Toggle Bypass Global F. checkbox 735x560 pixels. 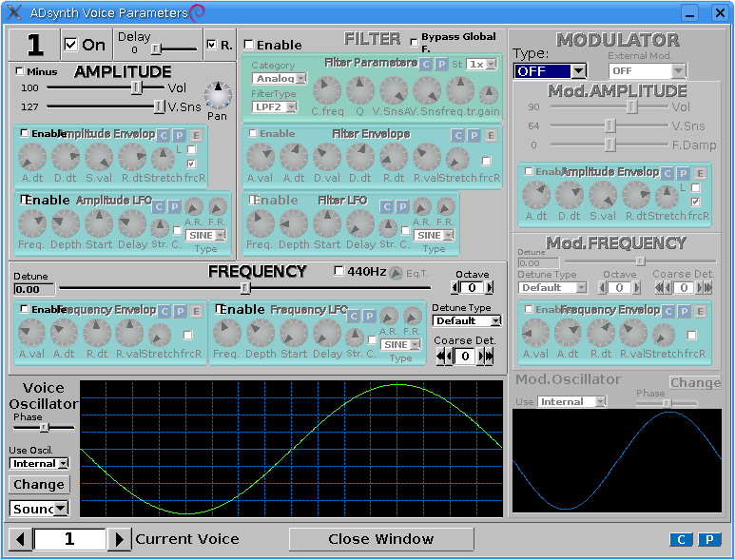point(414,43)
